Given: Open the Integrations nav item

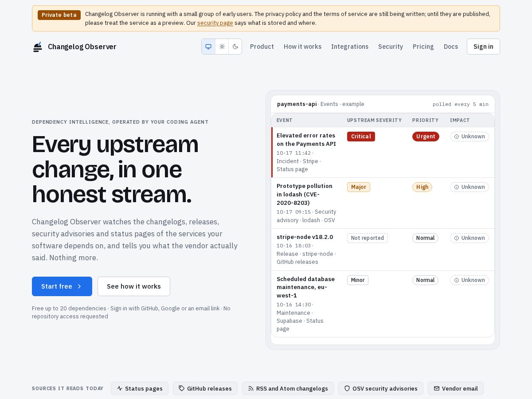Looking at the screenshot, I should pyautogui.click(x=350, y=47).
